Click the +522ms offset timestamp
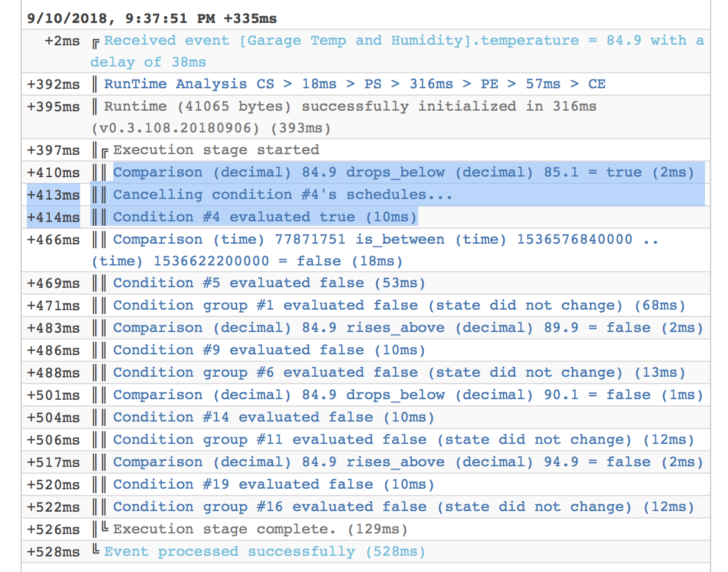728x572 pixels. pos(54,507)
